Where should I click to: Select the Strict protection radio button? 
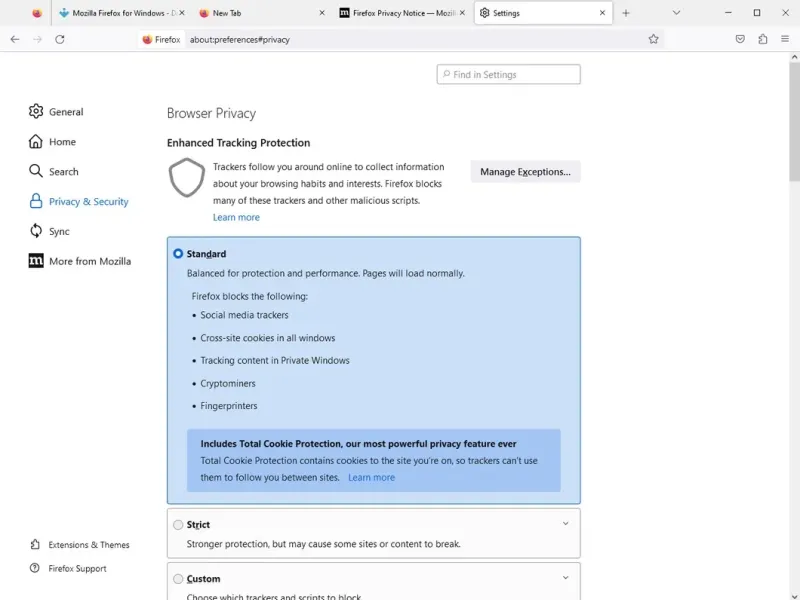click(x=178, y=524)
